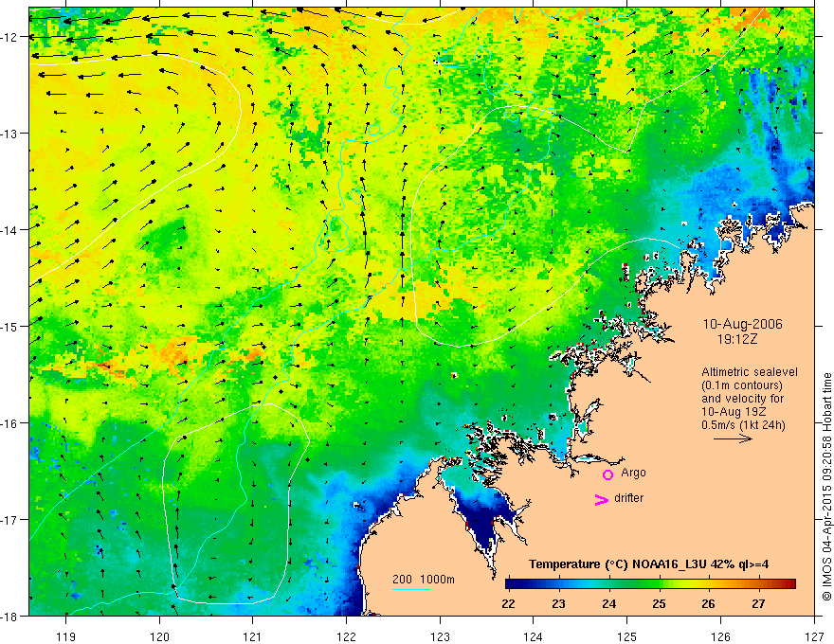
Task: Click longitude axis label 125
Action: pyautogui.click(x=627, y=636)
